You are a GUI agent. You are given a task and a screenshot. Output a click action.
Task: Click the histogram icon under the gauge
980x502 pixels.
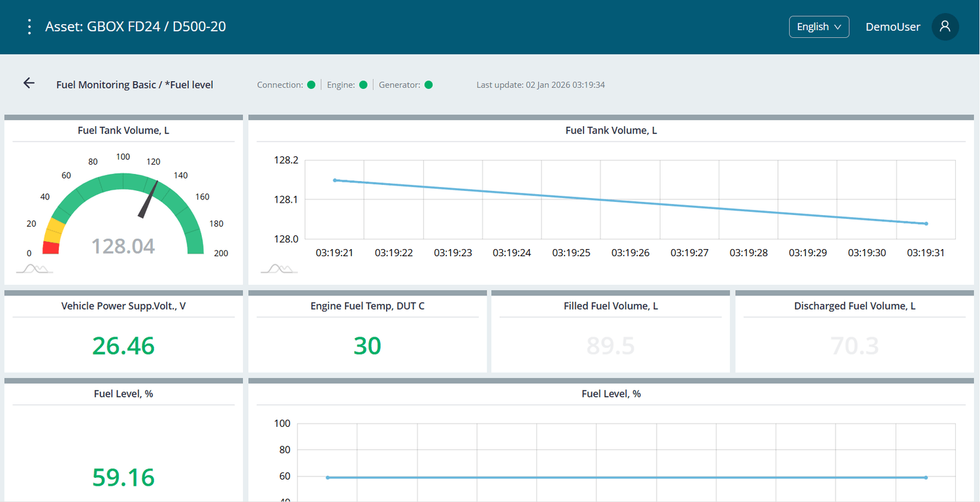tap(34, 269)
